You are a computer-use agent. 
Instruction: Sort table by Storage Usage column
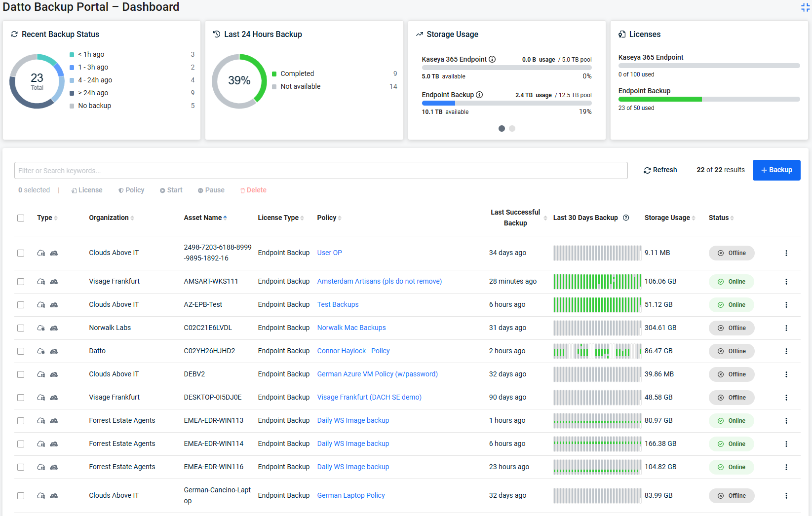click(x=670, y=218)
